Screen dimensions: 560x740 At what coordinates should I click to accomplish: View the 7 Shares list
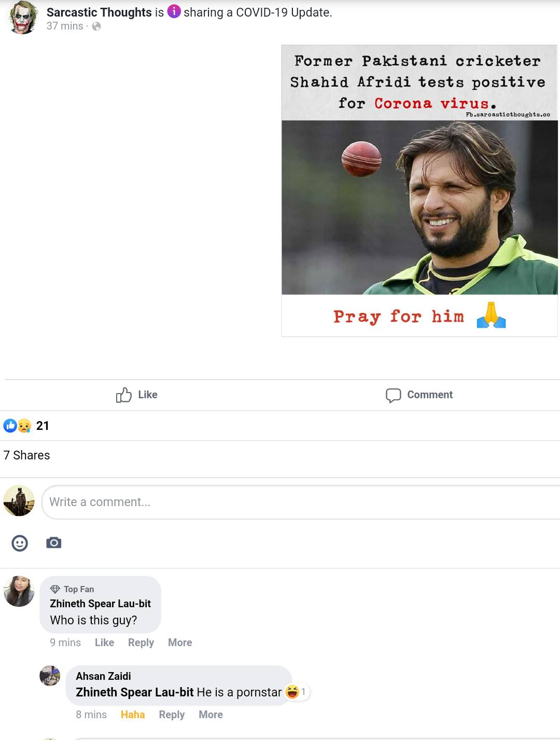coord(26,455)
